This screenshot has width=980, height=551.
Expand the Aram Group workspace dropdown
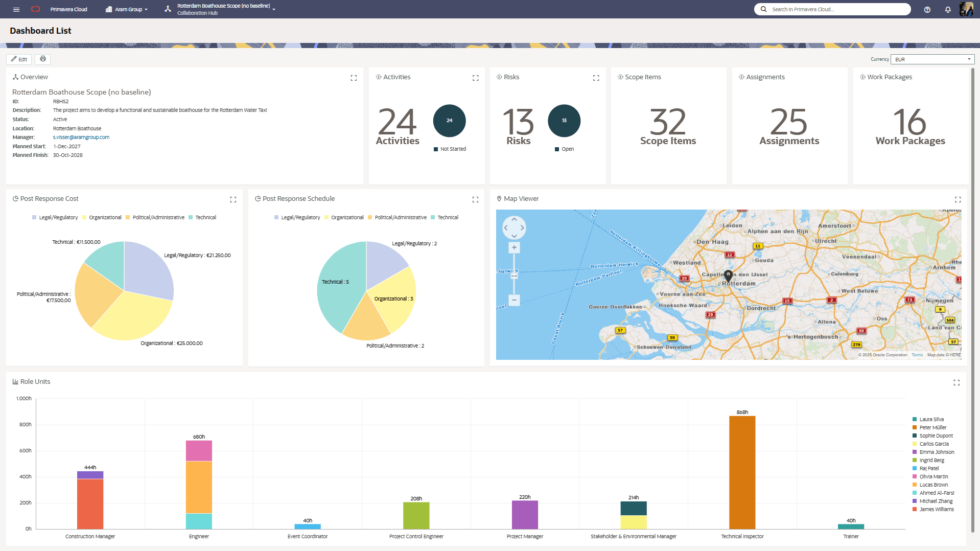click(x=127, y=9)
